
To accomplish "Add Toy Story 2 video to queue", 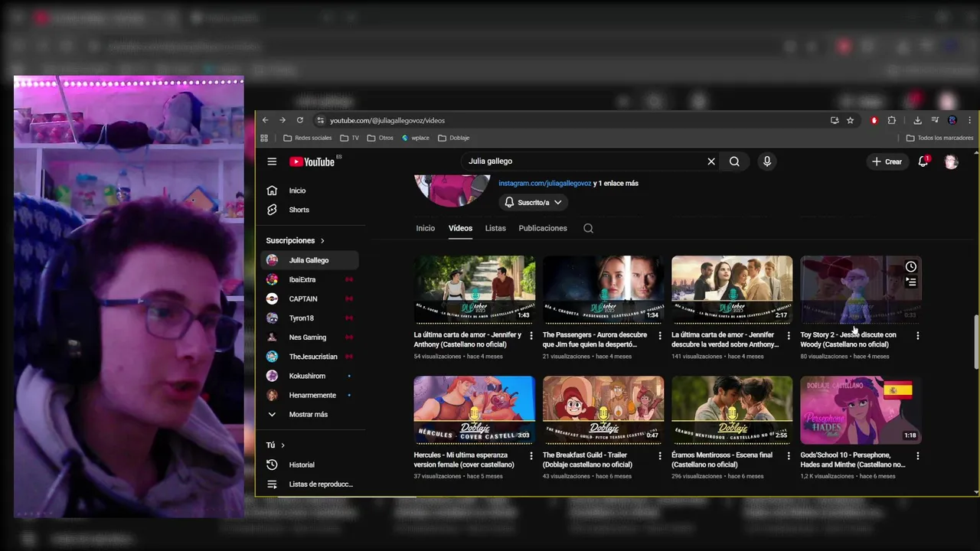I will (x=910, y=282).
